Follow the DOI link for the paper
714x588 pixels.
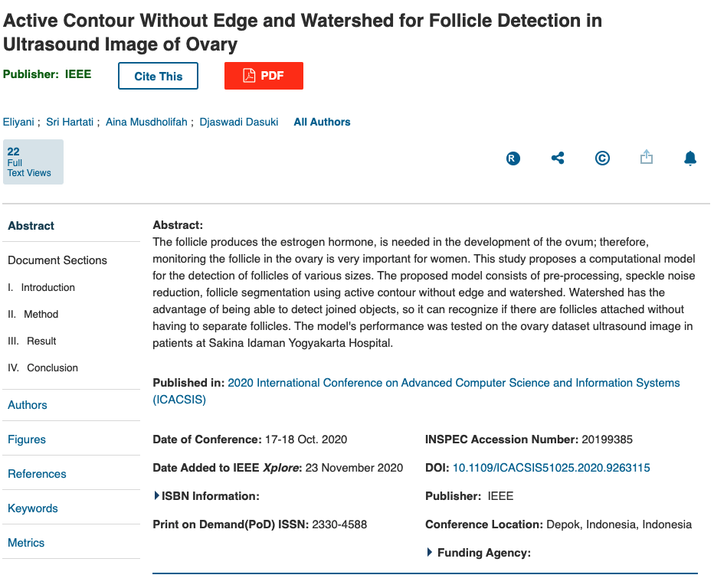click(552, 468)
